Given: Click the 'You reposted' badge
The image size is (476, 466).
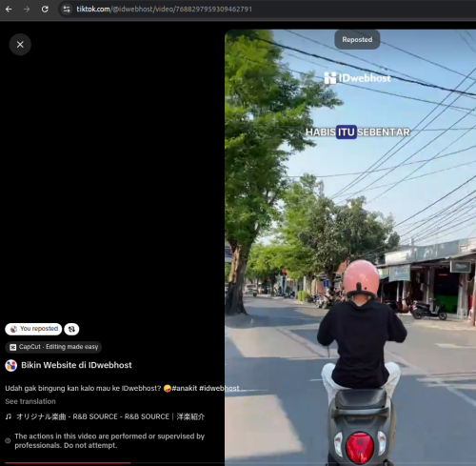Looking at the screenshot, I should (x=33, y=329).
